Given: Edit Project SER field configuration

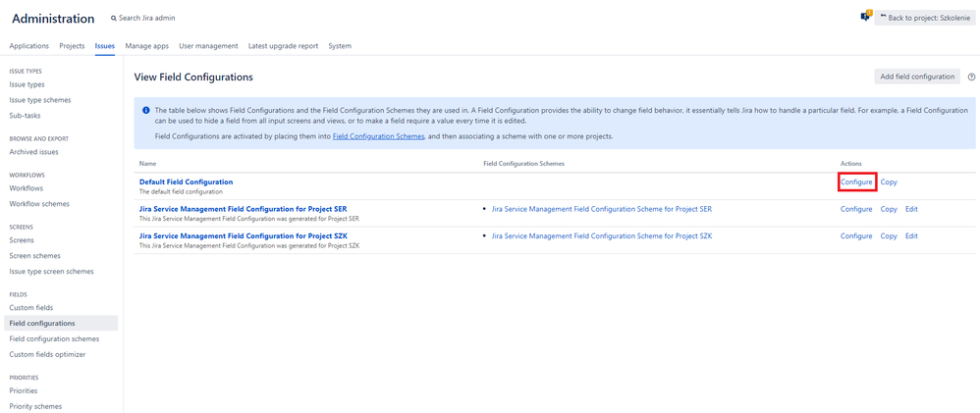Looking at the screenshot, I should 911,209.
